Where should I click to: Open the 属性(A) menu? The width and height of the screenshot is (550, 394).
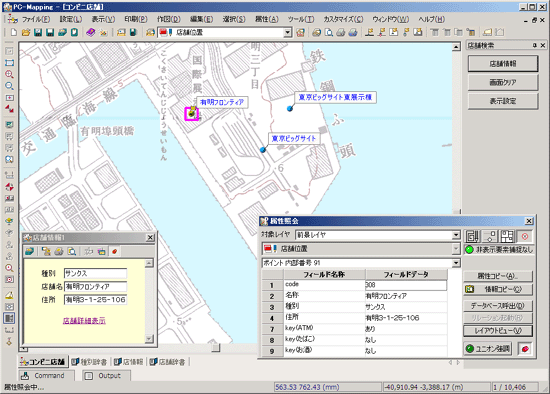coord(267,19)
